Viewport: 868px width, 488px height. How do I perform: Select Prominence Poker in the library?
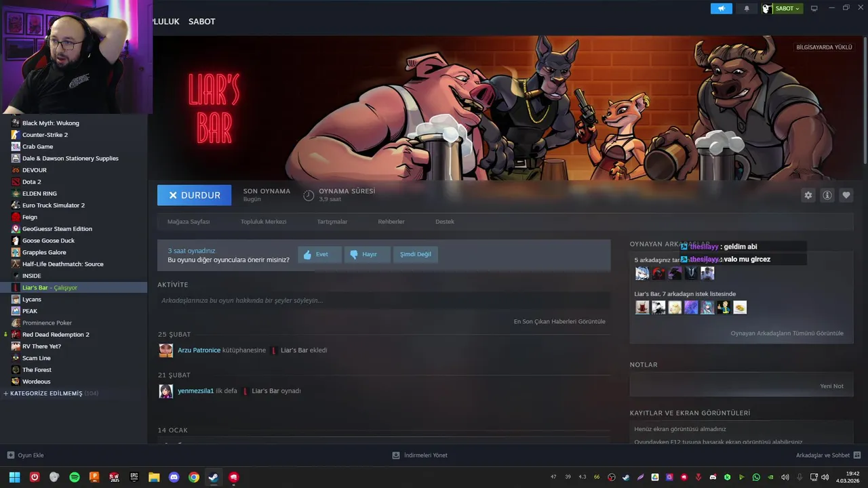pyautogui.click(x=47, y=323)
